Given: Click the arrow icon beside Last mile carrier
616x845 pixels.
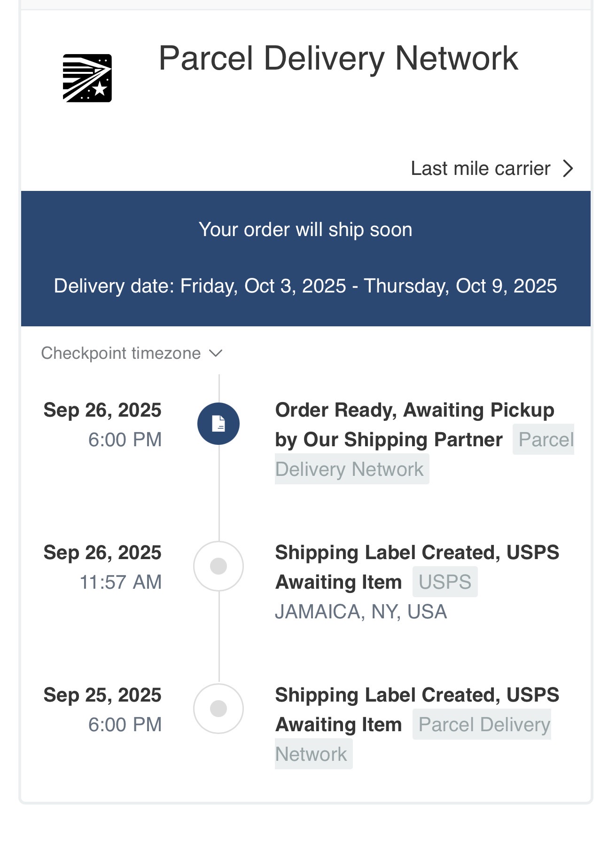Looking at the screenshot, I should click(568, 168).
